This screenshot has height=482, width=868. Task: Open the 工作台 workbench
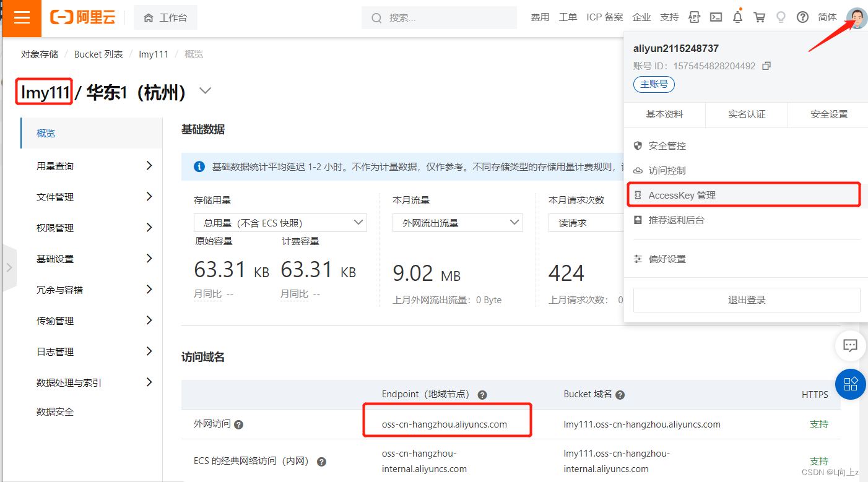[165, 17]
